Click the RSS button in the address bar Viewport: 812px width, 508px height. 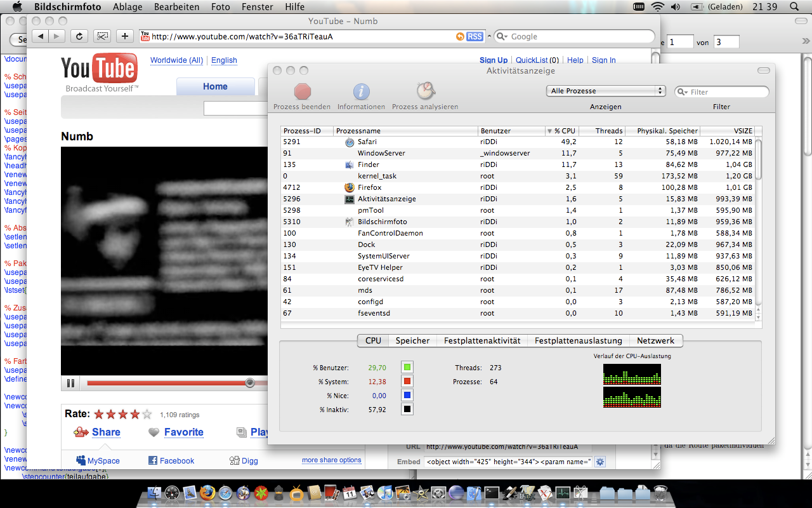click(475, 37)
